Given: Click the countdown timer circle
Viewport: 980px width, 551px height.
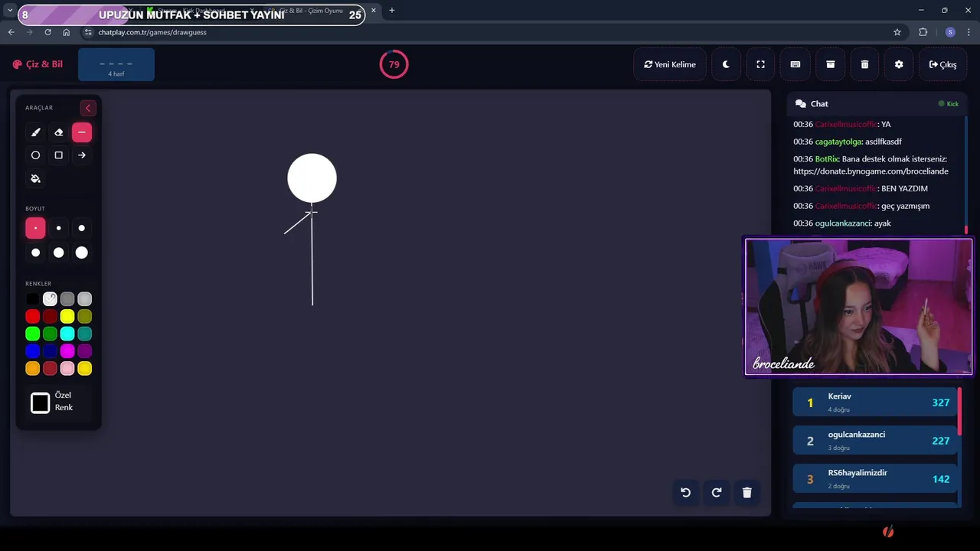Looking at the screenshot, I should tap(394, 64).
